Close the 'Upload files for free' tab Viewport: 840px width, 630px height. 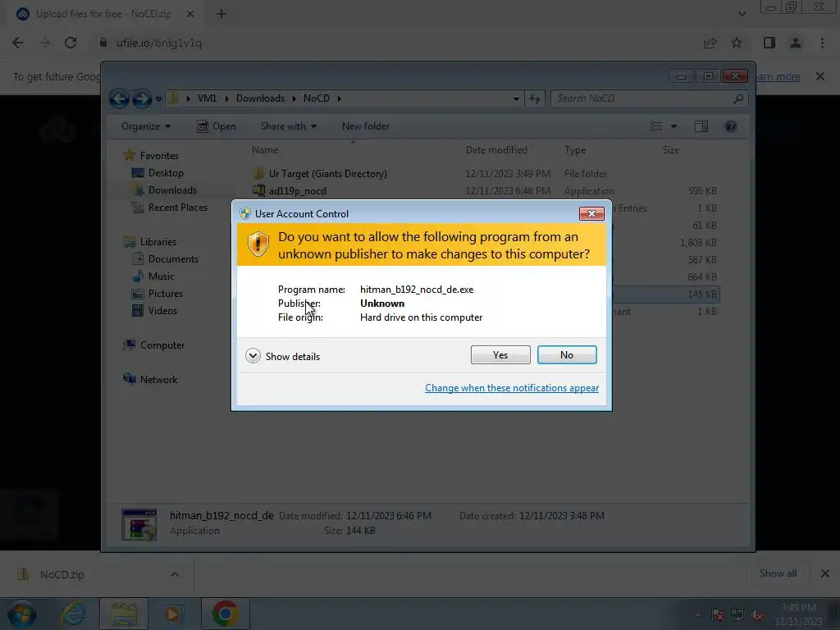point(190,14)
